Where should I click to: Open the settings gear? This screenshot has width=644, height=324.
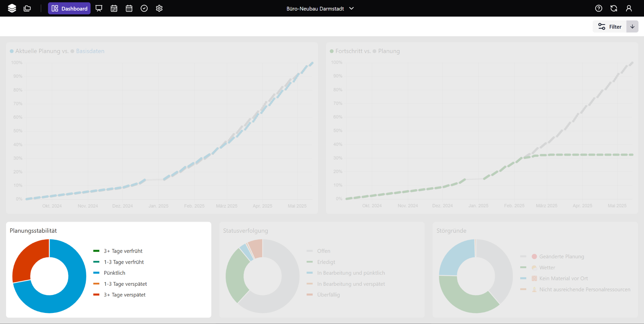point(159,8)
